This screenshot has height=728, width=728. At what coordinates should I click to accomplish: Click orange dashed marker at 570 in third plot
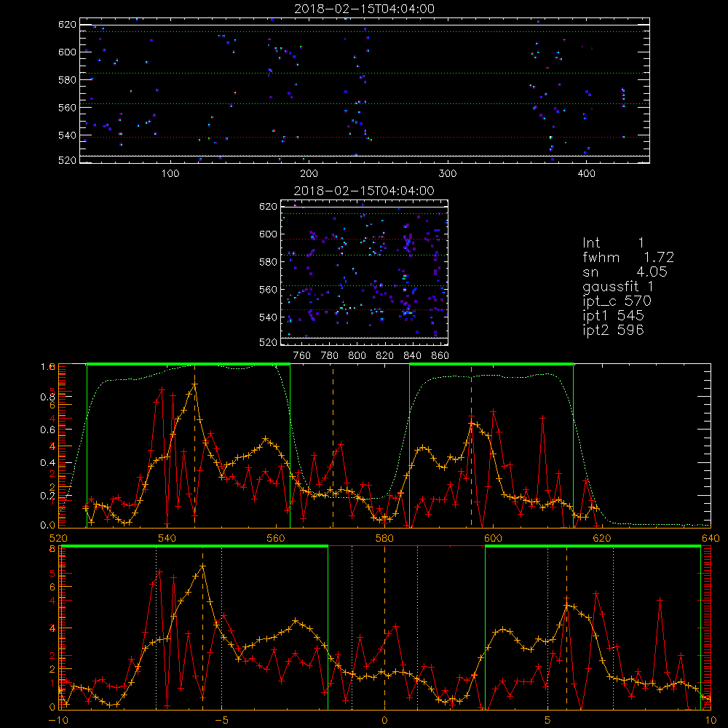coord(333,446)
